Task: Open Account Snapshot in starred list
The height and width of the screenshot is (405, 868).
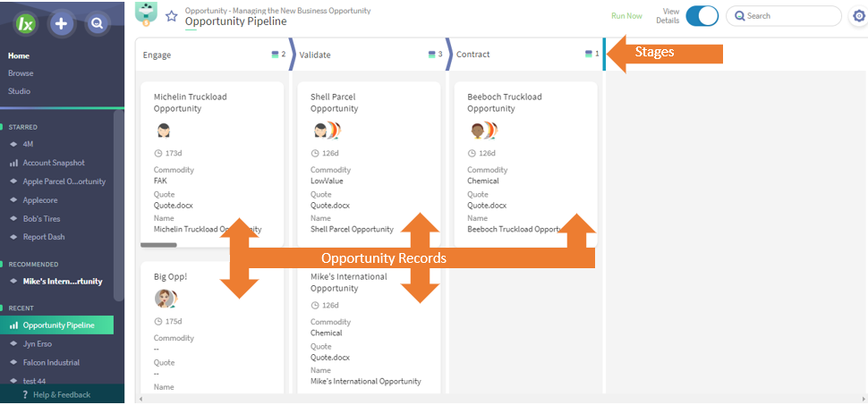Action: [54, 164]
